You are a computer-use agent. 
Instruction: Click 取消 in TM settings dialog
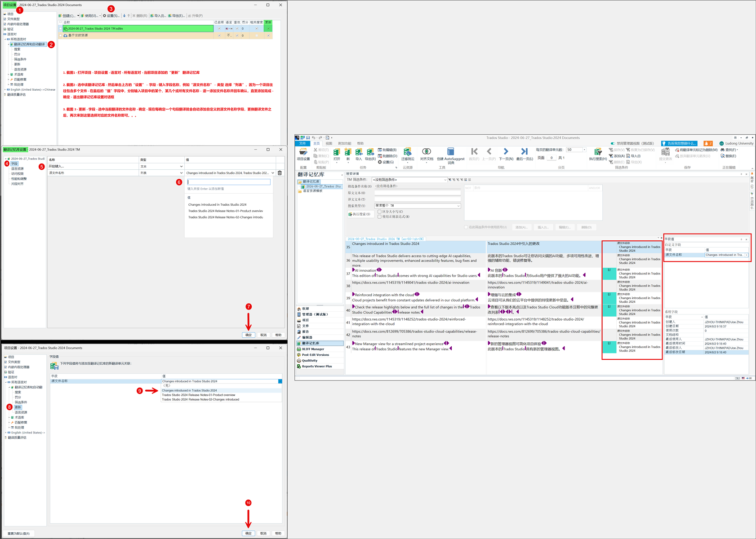click(x=263, y=335)
